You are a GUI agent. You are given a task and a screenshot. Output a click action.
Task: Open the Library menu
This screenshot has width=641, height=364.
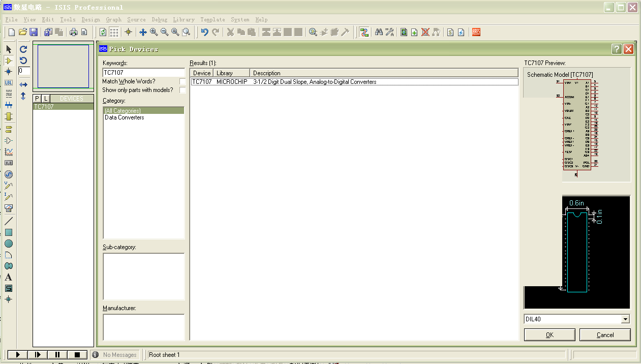pyautogui.click(x=184, y=20)
